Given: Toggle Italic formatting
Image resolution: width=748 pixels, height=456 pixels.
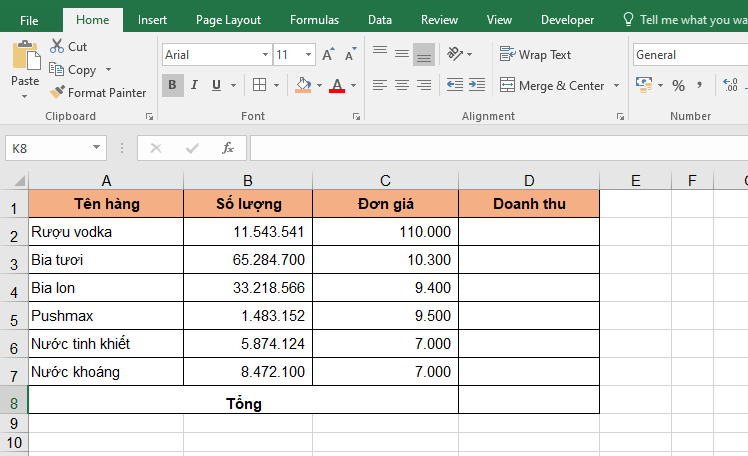Looking at the screenshot, I should (193, 86).
